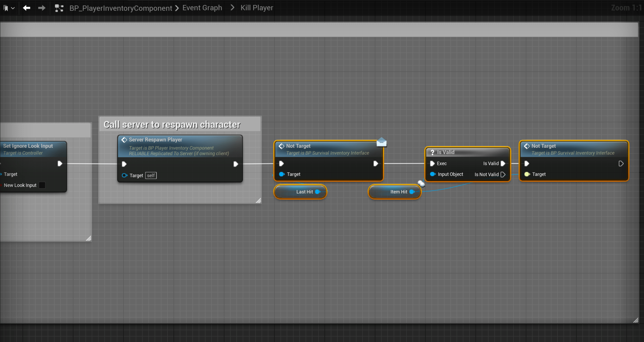Click the back navigation arrow

pyautogui.click(x=27, y=8)
